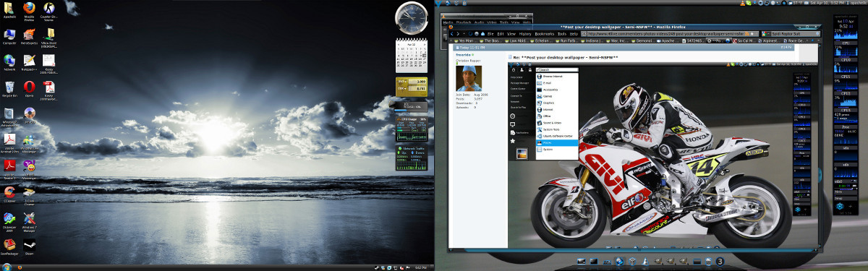Open the Media menu in the VLC window
Image resolution: width=868 pixels, height=271 pixels.
[448, 22]
